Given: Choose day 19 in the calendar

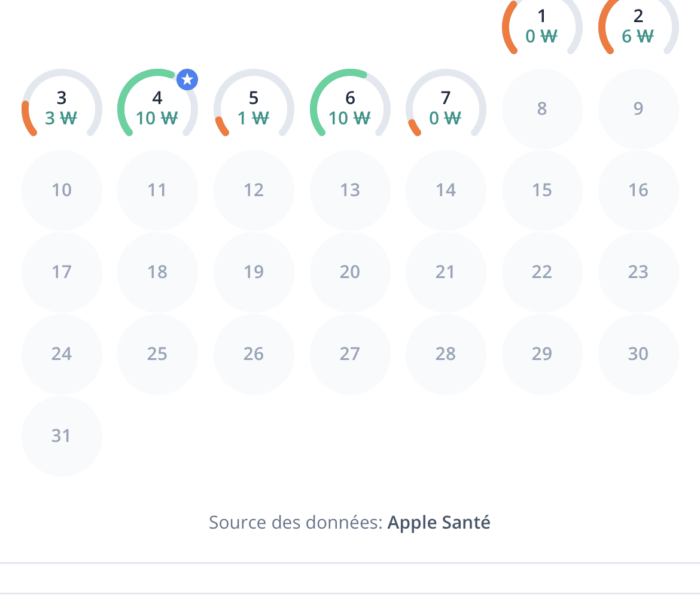Looking at the screenshot, I should click(x=254, y=271).
